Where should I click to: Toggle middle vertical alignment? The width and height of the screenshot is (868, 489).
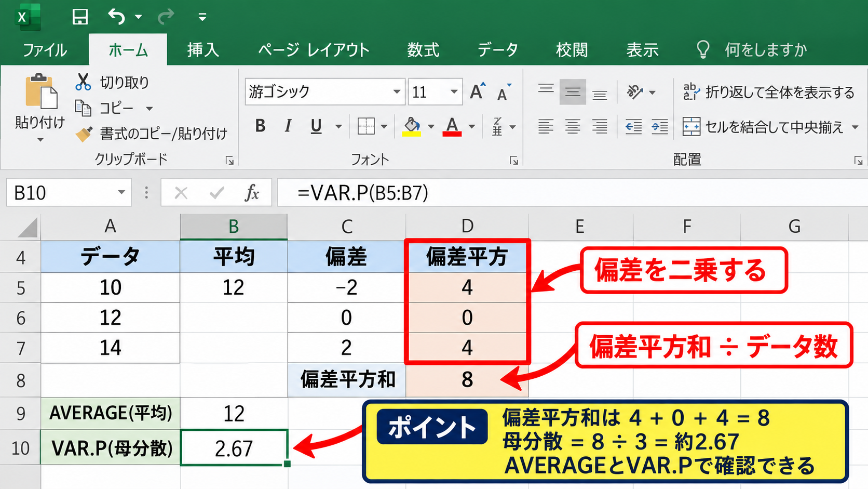(573, 92)
